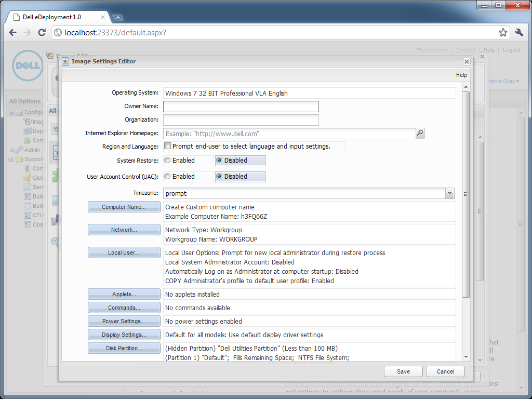Click the text 'No power settings enabled'
This screenshot has height=399, width=532.
tap(204, 321)
